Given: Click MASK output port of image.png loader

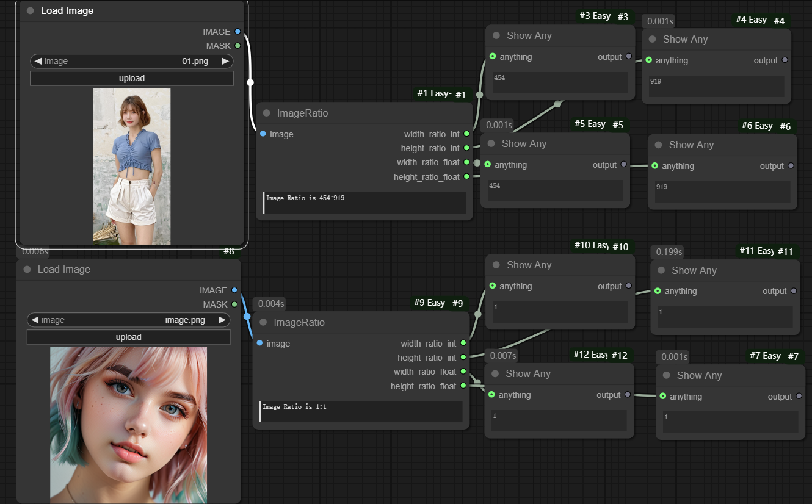Looking at the screenshot, I should point(234,304).
